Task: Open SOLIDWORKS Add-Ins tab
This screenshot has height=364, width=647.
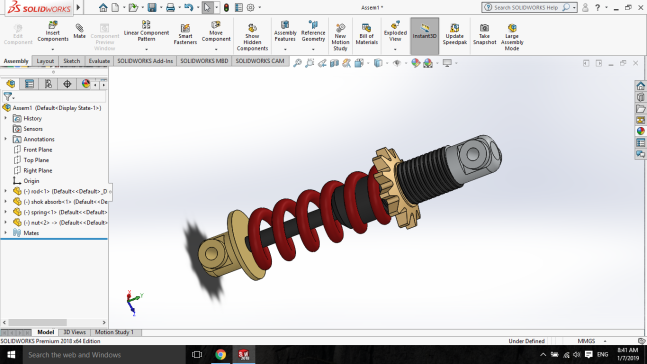Action: 145,61
